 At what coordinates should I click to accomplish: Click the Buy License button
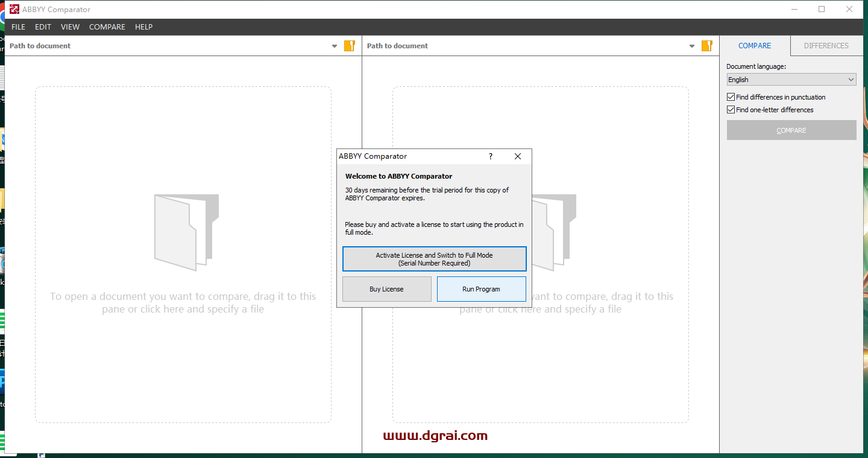(x=386, y=289)
